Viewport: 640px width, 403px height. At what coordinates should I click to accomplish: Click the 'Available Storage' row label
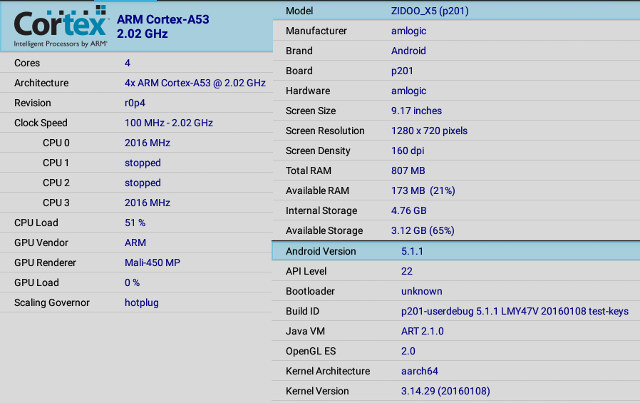pyautogui.click(x=324, y=231)
